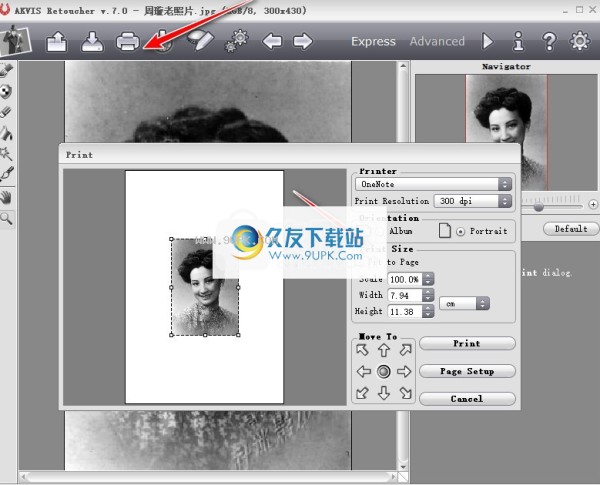This screenshot has height=485, width=600.
Task: Click the Height value stepper arrows
Action: tap(428, 311)
